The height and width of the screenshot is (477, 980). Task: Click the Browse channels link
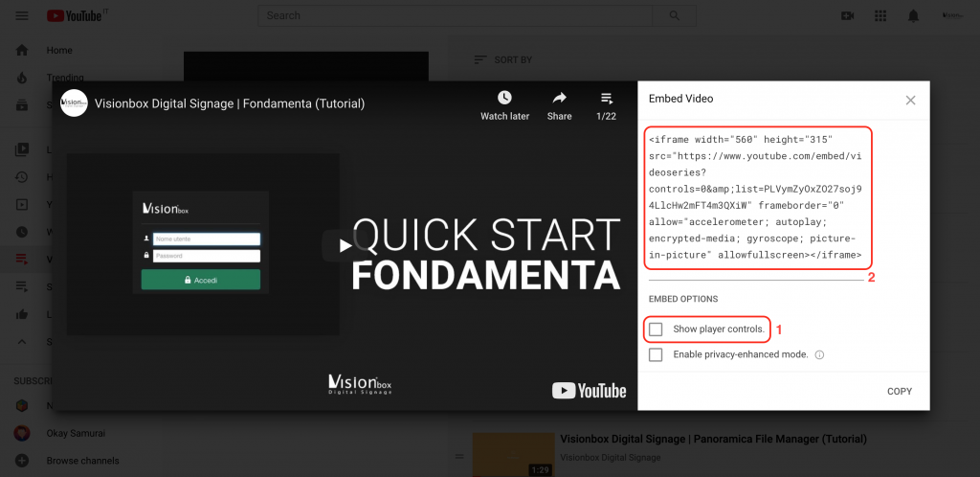click(x=82, y=461)
